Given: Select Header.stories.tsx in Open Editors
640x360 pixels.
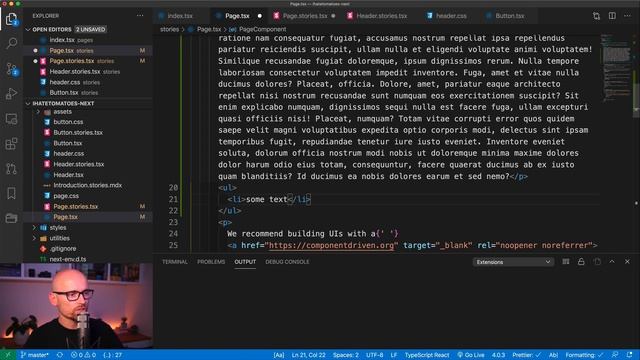Looking at the screenshot, I should tap(75, 71).
